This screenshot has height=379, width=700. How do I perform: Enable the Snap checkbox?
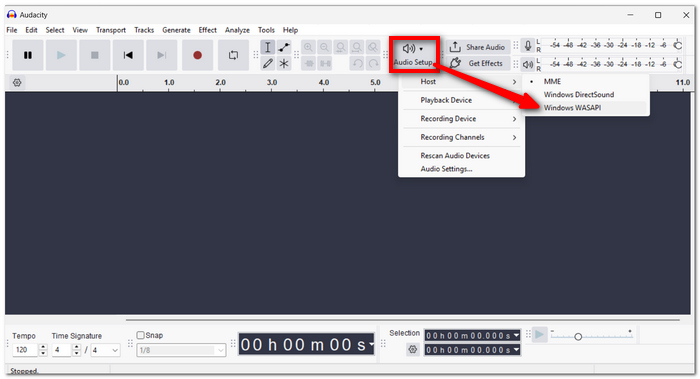pyautogui.click(x=141, y=335)
